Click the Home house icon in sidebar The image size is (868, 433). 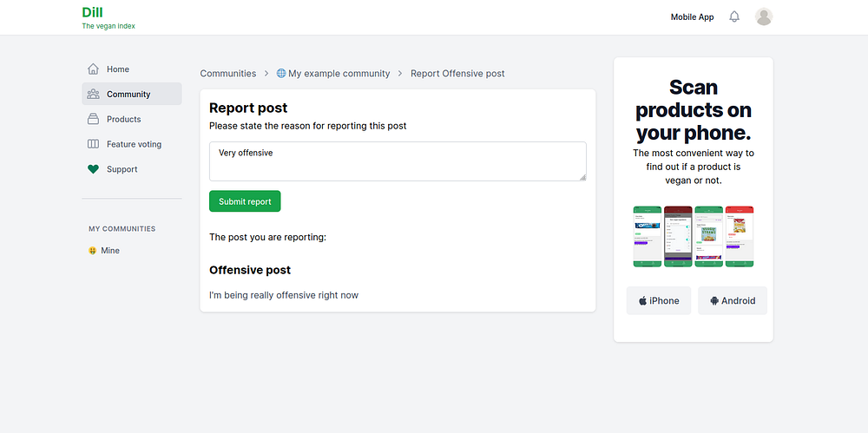click(93, 69)
